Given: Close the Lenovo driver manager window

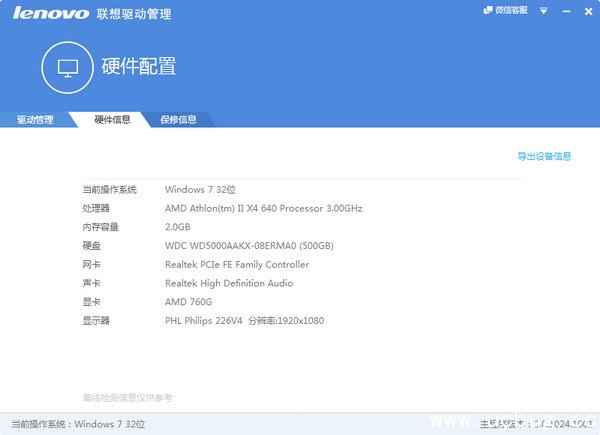Looking at the screenshot, I should [589, 11].
